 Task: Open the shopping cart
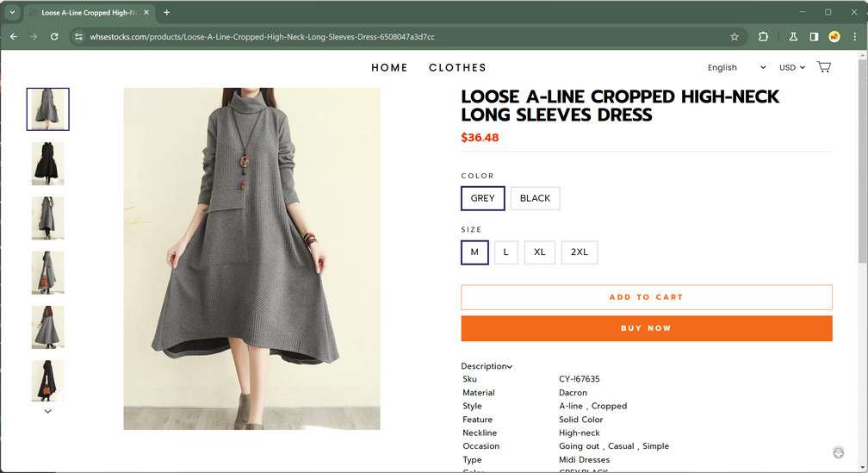[823, 67]
